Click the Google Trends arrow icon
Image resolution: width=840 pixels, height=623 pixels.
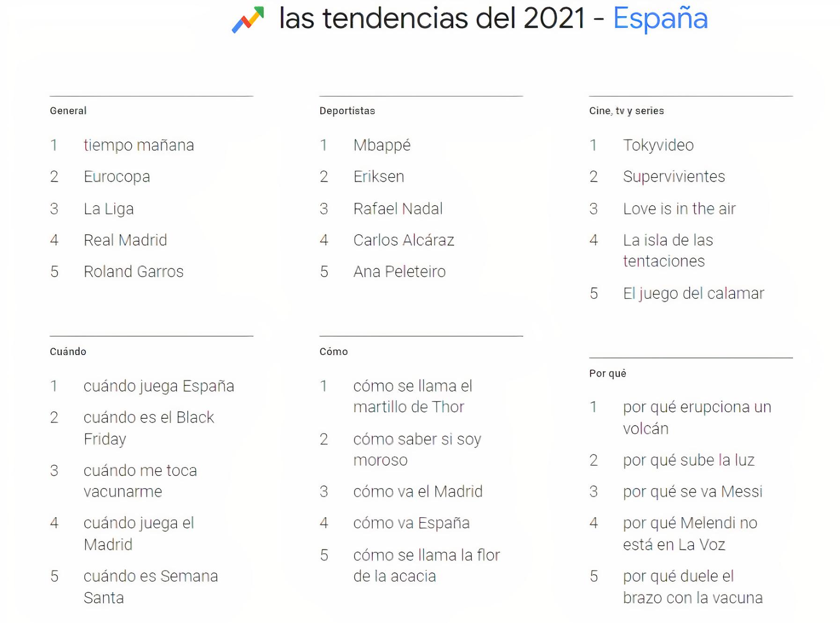tap(248, 20)
